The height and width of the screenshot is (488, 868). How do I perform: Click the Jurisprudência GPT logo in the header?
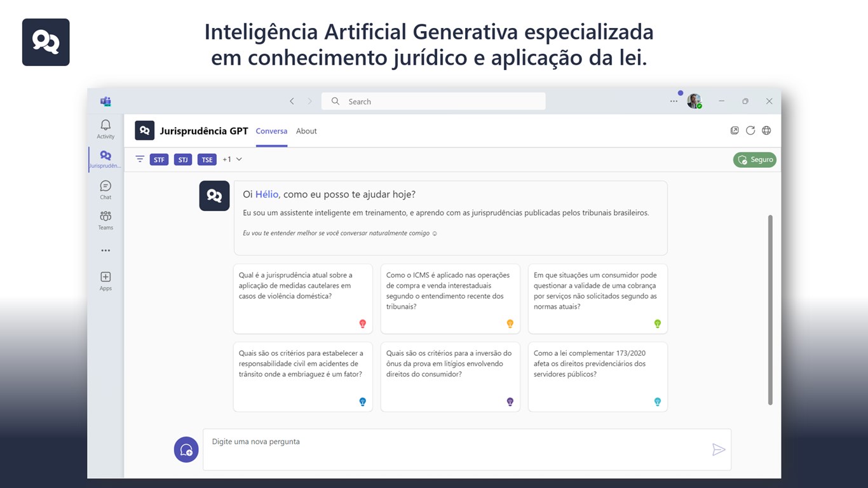pyautogui.click(x=144, y=130)
